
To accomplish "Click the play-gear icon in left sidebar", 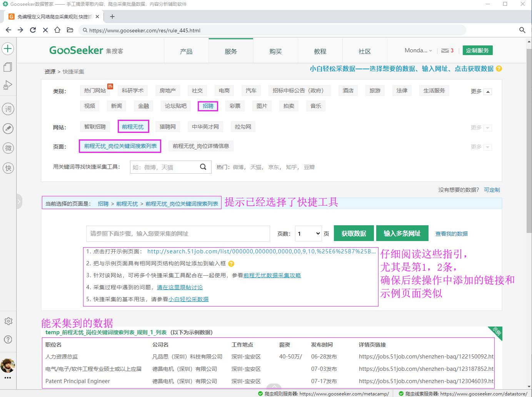I will click(8, 85).
